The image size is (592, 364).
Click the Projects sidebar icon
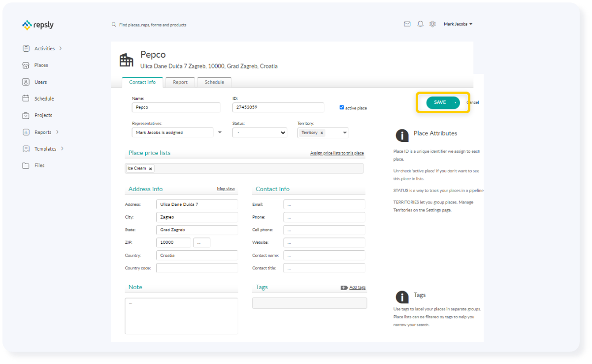[x=26, y=115]
